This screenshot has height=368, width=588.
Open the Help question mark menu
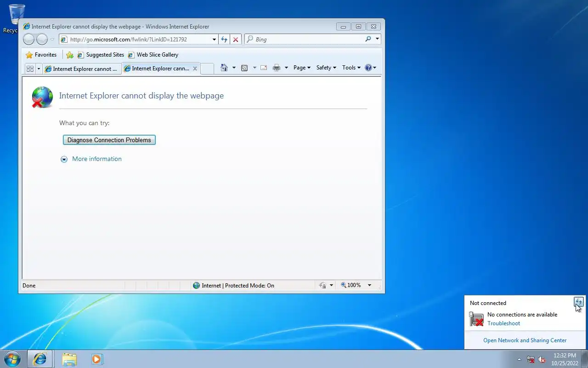[370, 68]
